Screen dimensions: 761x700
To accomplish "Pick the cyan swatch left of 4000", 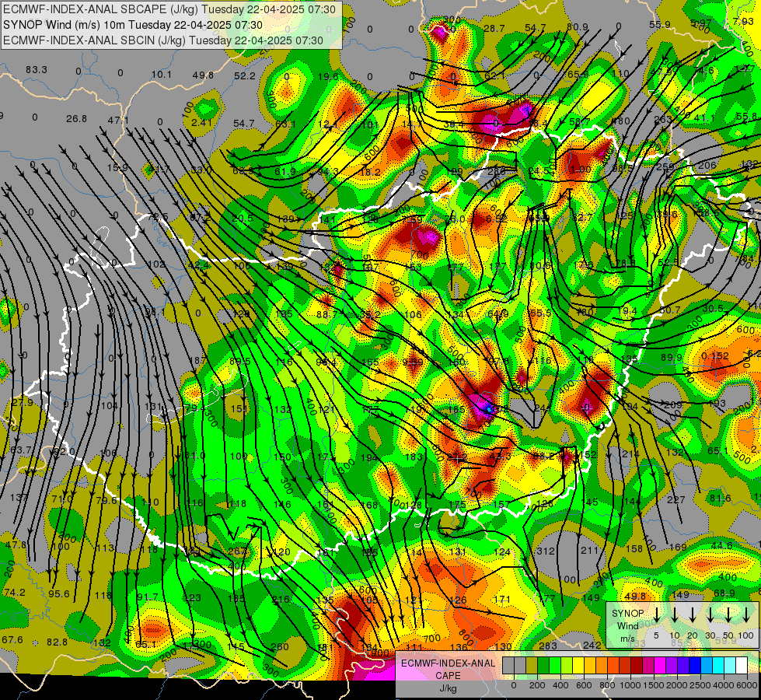I will 717,666.
